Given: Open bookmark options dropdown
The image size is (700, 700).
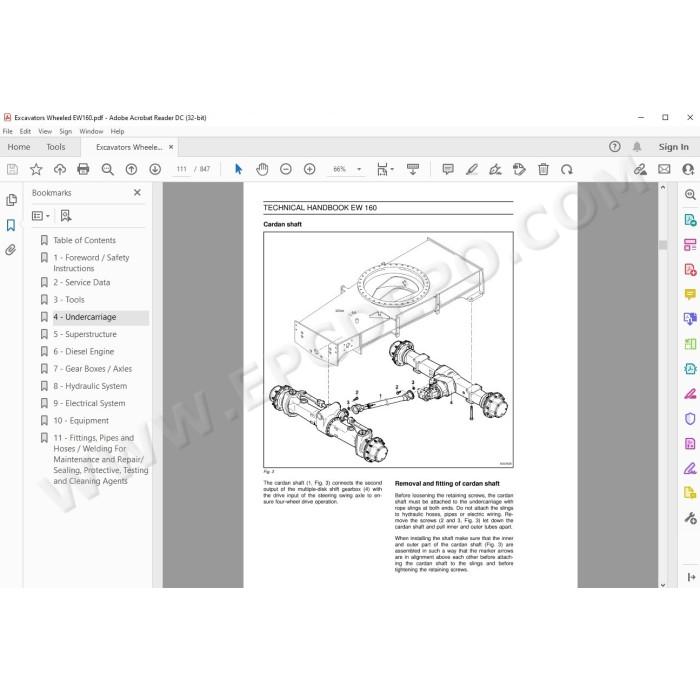Looking at the screenshot, I should click(x=41, y=216).
